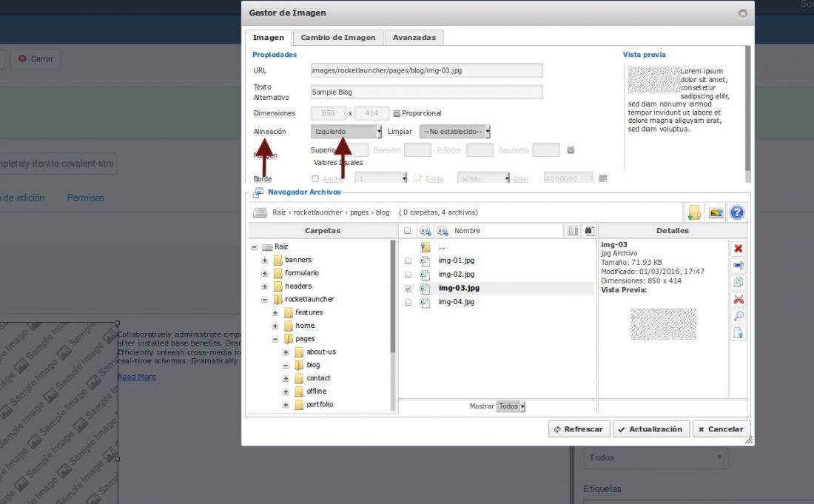The height and width of the screenshot is (504, 814).
Task: Click the Raíz drive icon in breadcrumb
Action: coord(260,212)
